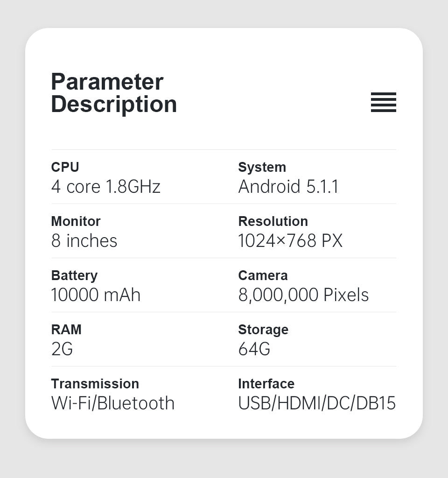Select the Transmission label

coord(95,384)
